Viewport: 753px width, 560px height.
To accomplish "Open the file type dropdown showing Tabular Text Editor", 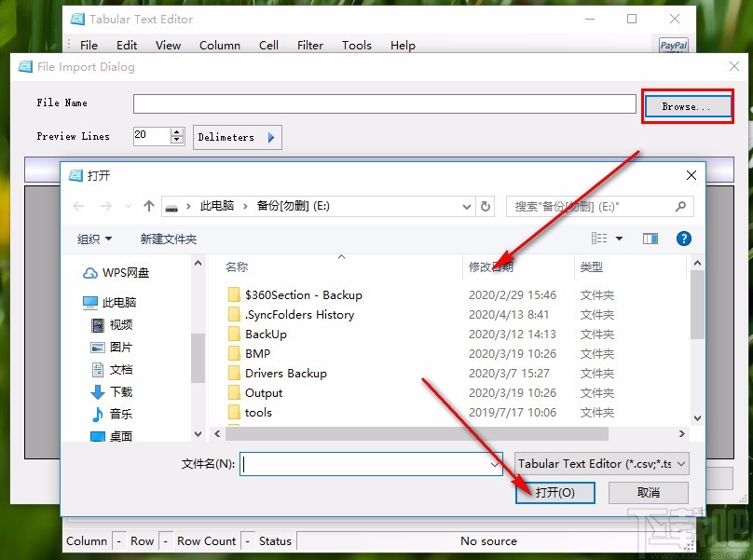I will click(601, 463).
